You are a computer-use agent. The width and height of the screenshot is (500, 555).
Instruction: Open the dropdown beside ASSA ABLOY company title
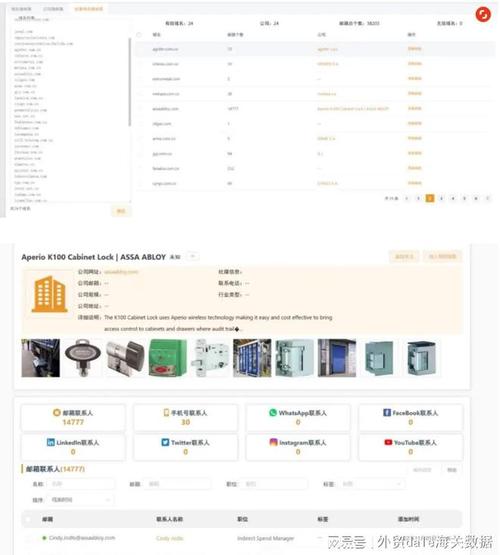[x=193, y=256]
